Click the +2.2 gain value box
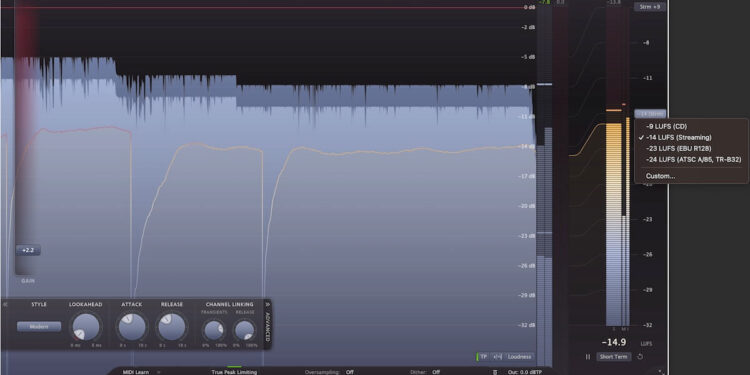Image resolution: width=750 pixels, height=375 pixels. click(x=28, y=250)
